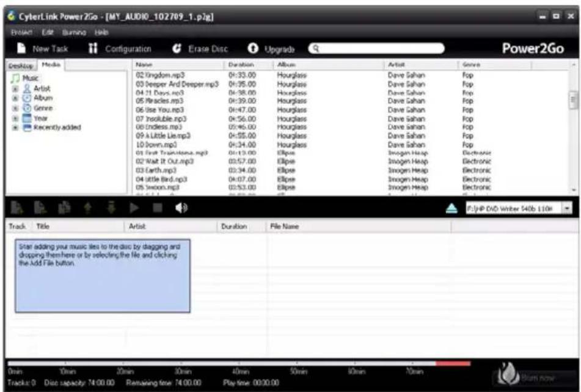
Task: Sort file list by Duration column
Action: click(248, 65)
